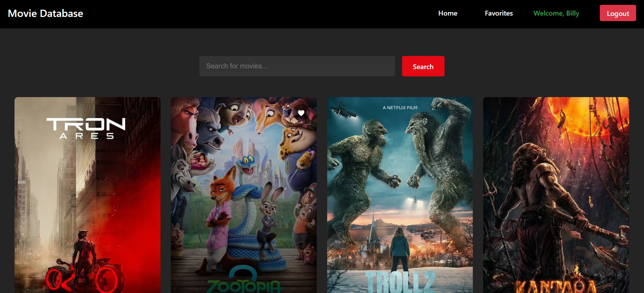Image resolution: width=644 pixels, height=293 pixels.
Task: Focus the Search for movies input field
Action: (x=297, y=66)
